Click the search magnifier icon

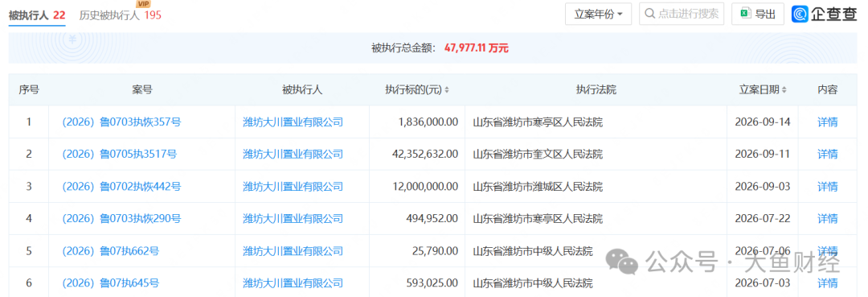[x=650, y=14]
